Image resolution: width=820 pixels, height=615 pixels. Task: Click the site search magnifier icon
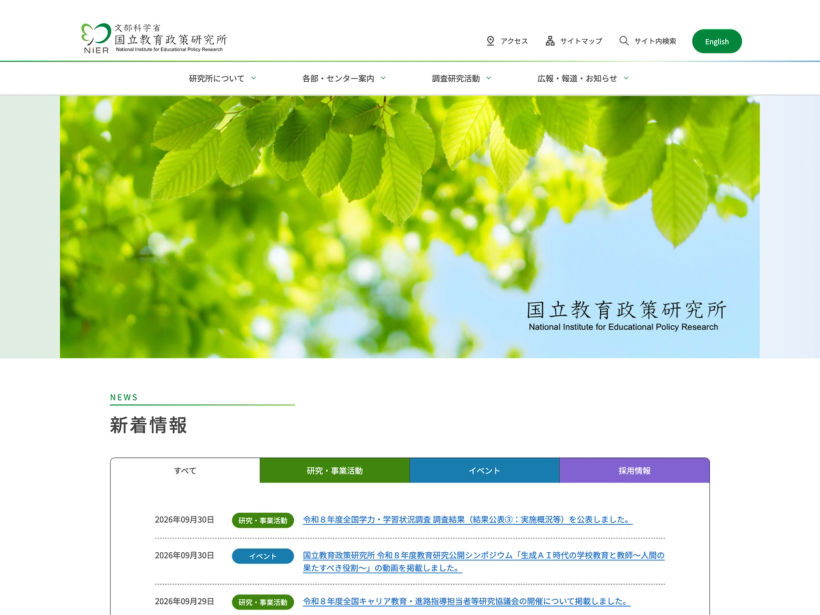click(624, 40)
